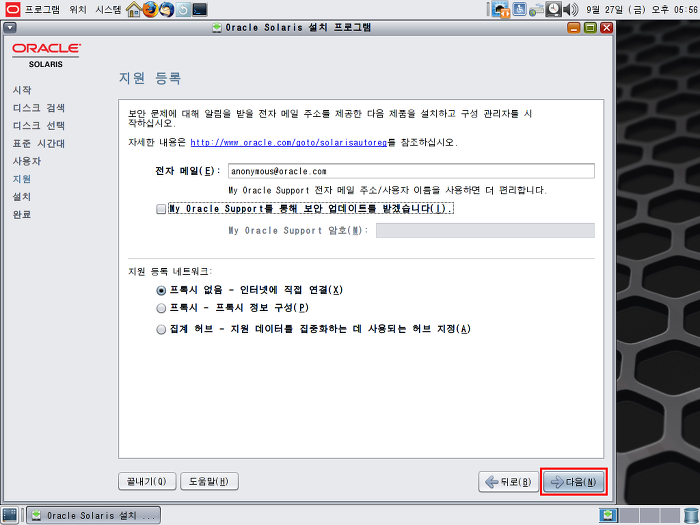Viewport: 700px width, 525px height.
Task: Click the 뒤로(B) back button
Action: point(508,482)
